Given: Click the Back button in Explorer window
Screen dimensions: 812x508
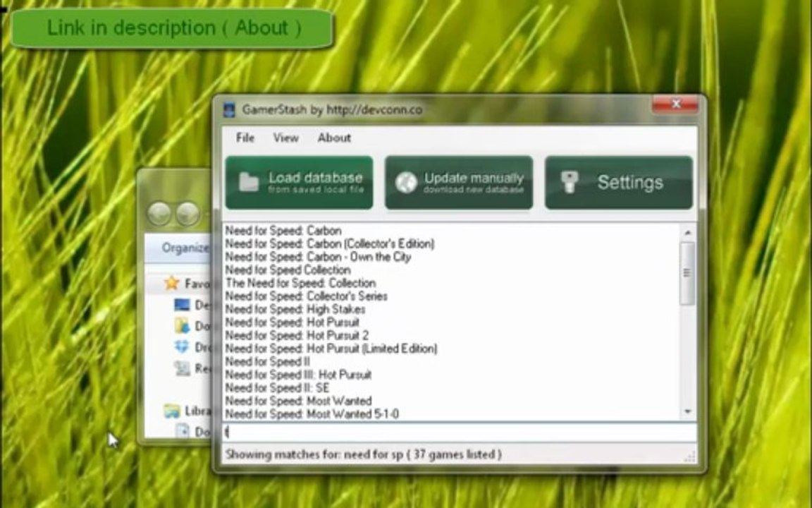Looking at the screenshot, I should tap(159, 214).
